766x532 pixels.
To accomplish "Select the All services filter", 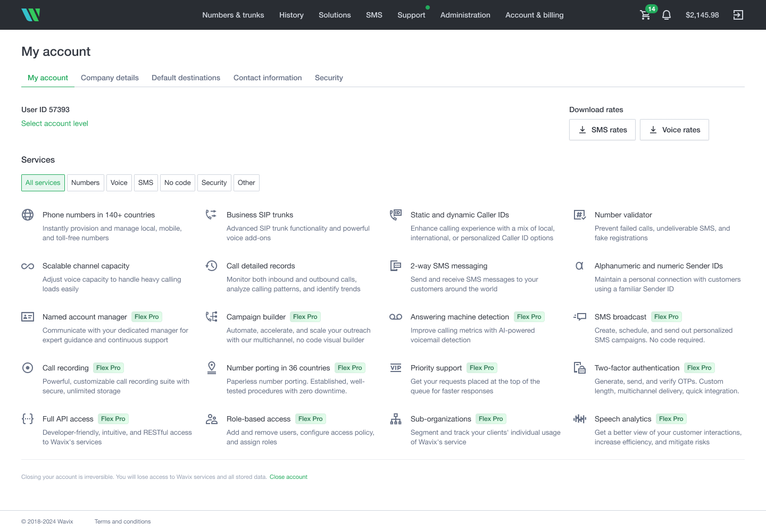I will 43,183.
